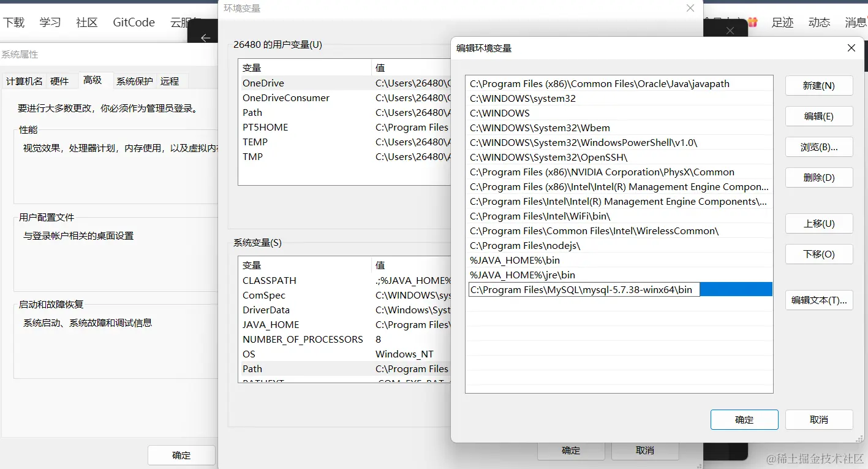The image size is (868, 469).
Task: Select JAVA_HOME system variable
Action: click(x=345, y=325)
